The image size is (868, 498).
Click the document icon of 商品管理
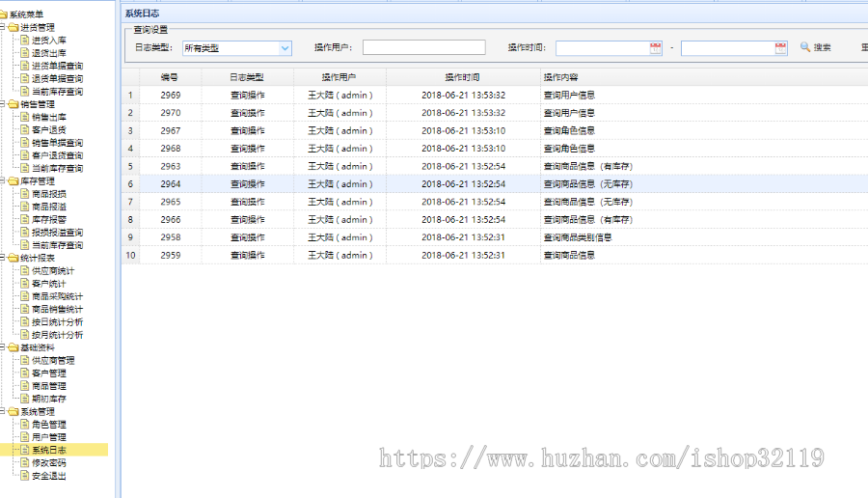click(x=25, y=386)
